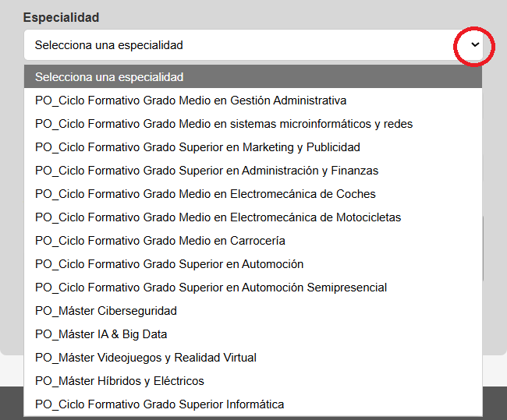Screen dimensions: 507x420
Task: Open the Especialidad combo box field
Action: point(234,45)
